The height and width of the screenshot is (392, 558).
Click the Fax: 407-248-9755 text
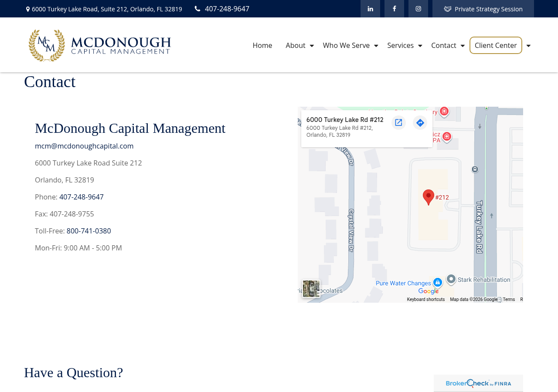pyautogui.click(x=65, y=214)
